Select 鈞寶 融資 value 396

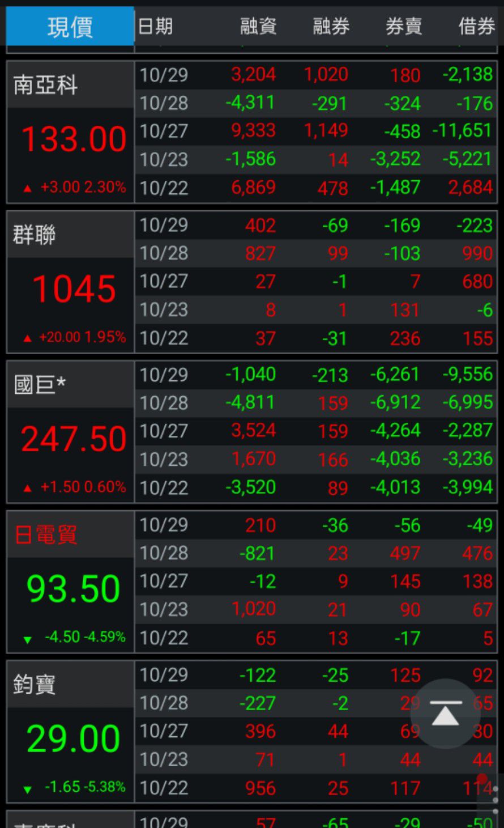[x=260, y=731]
